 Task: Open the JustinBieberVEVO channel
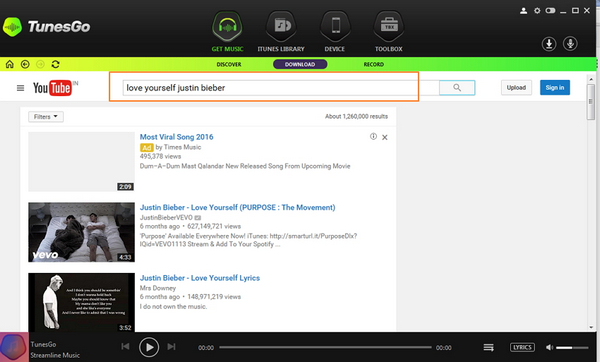(166, 217)
